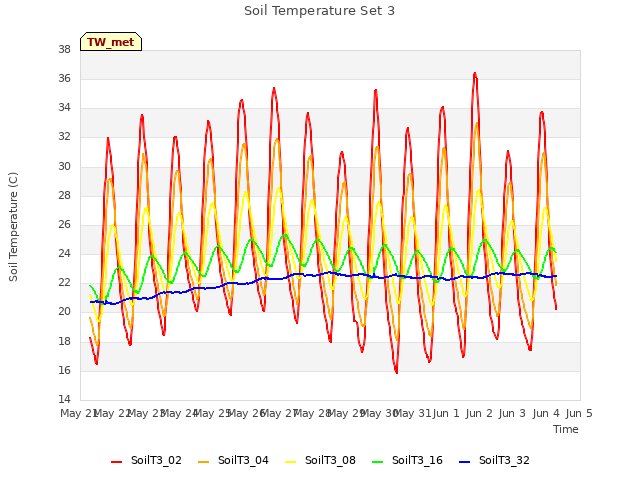The width and height of the screenshot is (640, 480).
Task: Click the 24 y-axis tick label
Action: coord(64,253)
